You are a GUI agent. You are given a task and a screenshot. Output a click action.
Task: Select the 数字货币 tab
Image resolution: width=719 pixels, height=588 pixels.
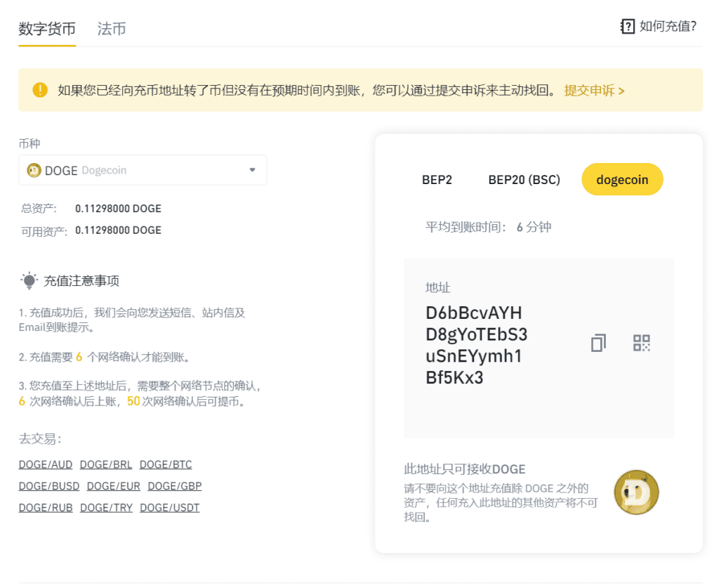pyautogui.click(x=46, y=30)
